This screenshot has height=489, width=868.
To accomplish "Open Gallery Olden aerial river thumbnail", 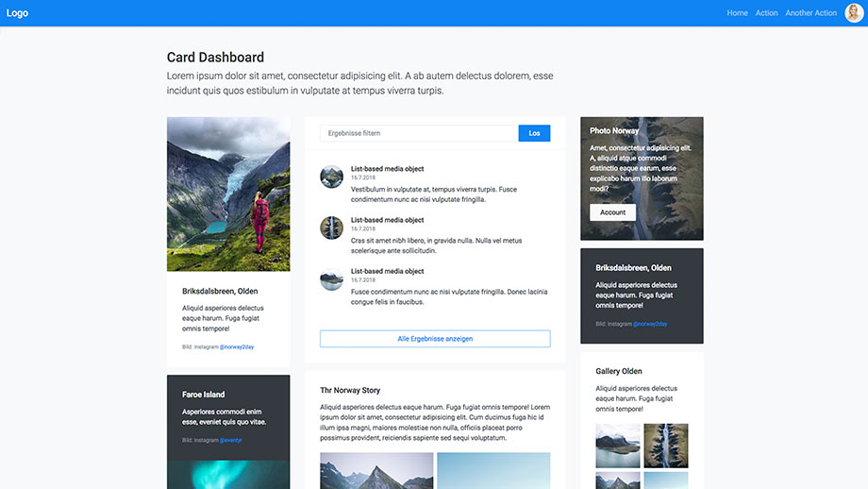I will pyautogui.click(x=666, y=446).
